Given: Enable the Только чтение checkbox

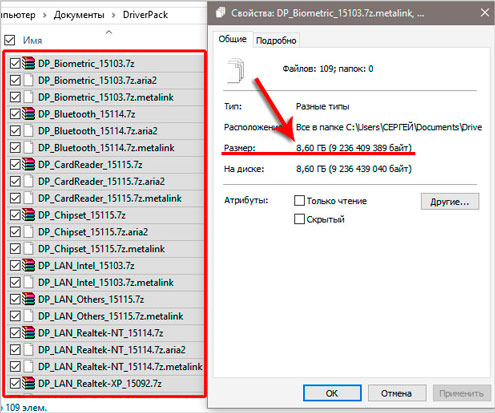Looking at the screenshot, I should 299,201.
